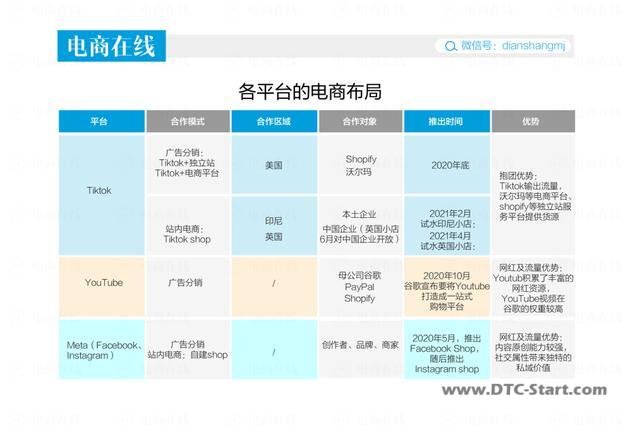Screen dimensions: 640x432
Task: Select the Tiktok platform cell
Action: pyautogui.click(x=102, y=195)
